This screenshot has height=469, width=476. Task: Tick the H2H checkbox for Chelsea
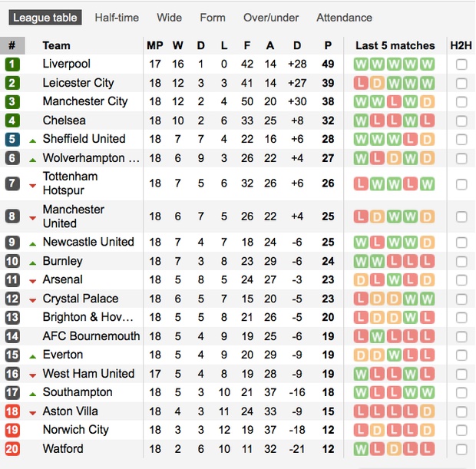coord(461,121)
